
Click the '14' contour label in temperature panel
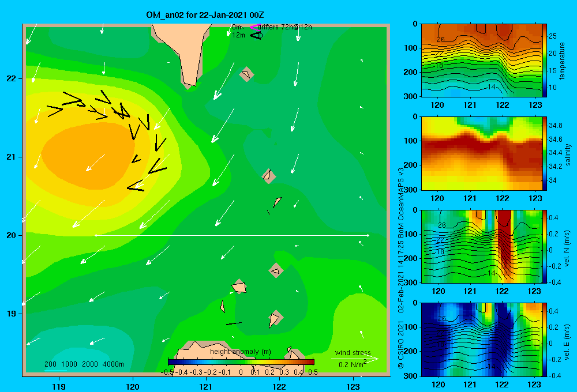(x=491, y=87)
